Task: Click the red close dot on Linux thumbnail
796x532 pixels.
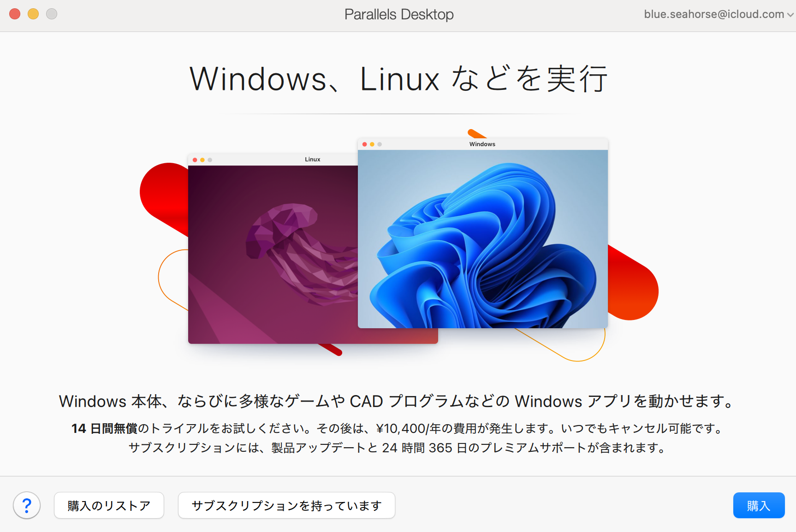Action: [195, 160]
